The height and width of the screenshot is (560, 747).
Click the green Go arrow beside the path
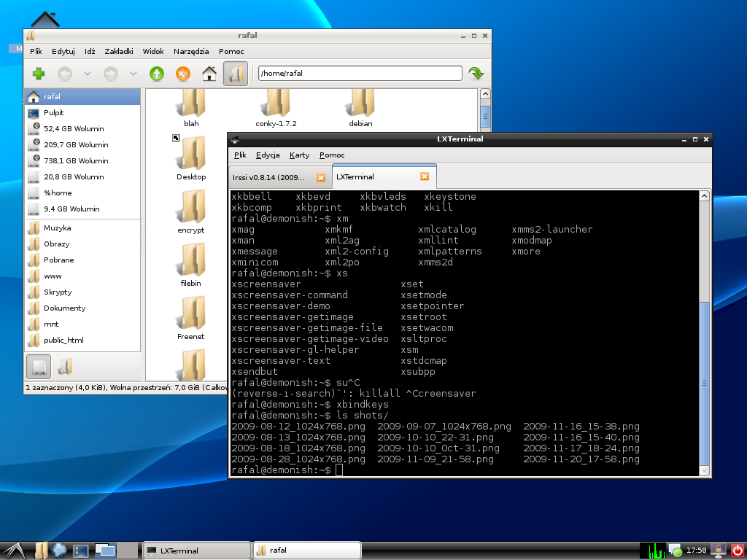[x=476, y=74]
